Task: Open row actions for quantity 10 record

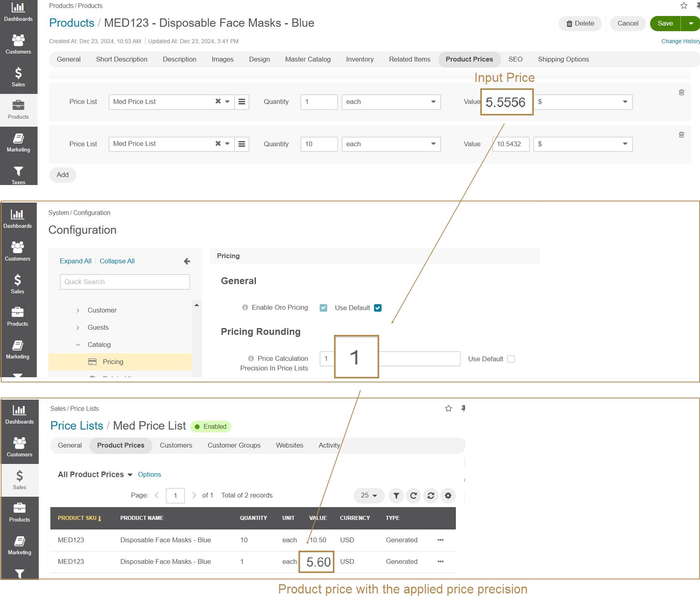Action: [x=440, y=540]
